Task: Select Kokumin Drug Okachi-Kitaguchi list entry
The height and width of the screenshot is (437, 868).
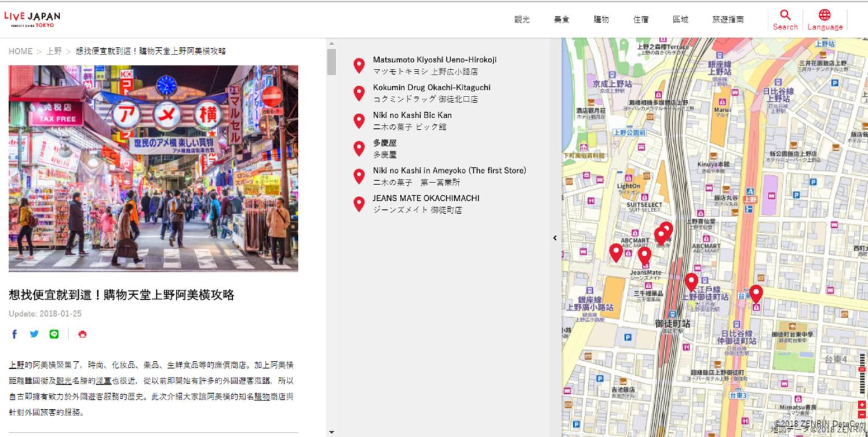Action: pos(431,88)
